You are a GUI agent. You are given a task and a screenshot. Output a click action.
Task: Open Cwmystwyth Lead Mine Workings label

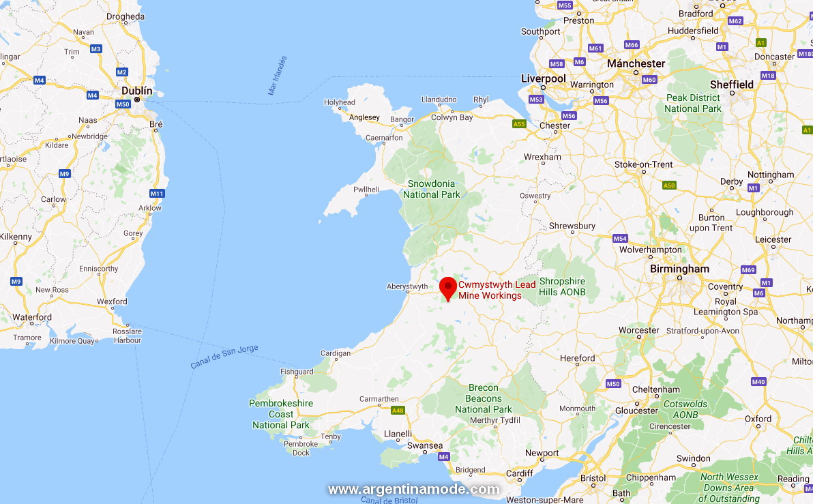tap(497, 290)
